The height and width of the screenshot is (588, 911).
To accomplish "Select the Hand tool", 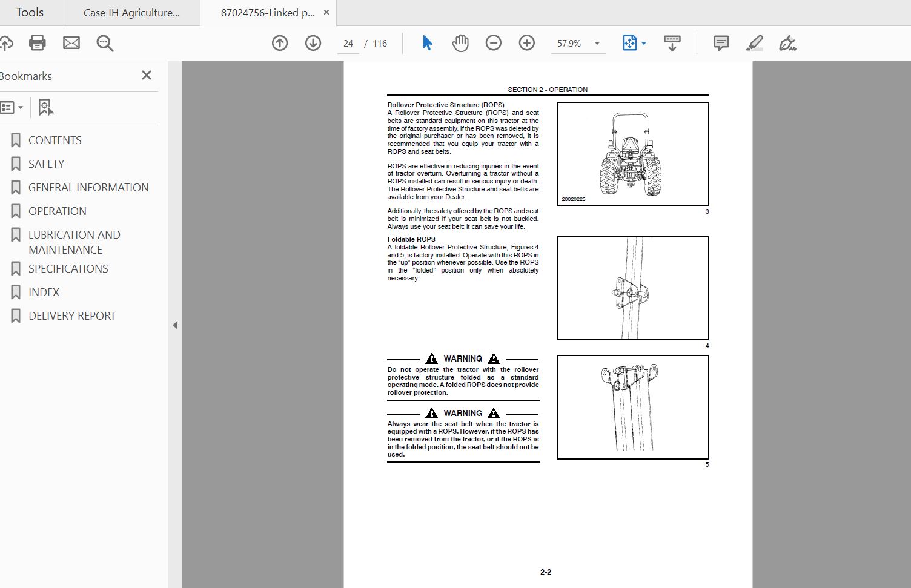I will pos(460,43).
